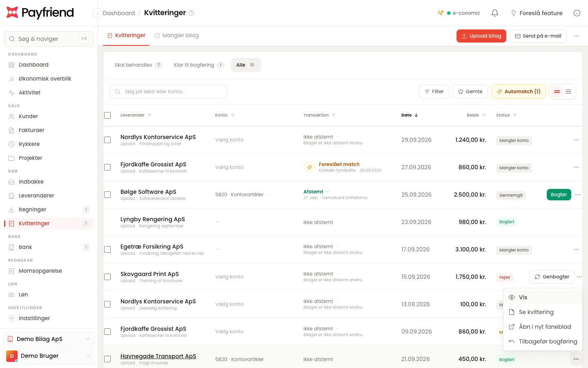Check the 27.09.2026 Fjordkaffe Grossist row
The height and width of the screenshot is (368, 588).
click(107, 167)
